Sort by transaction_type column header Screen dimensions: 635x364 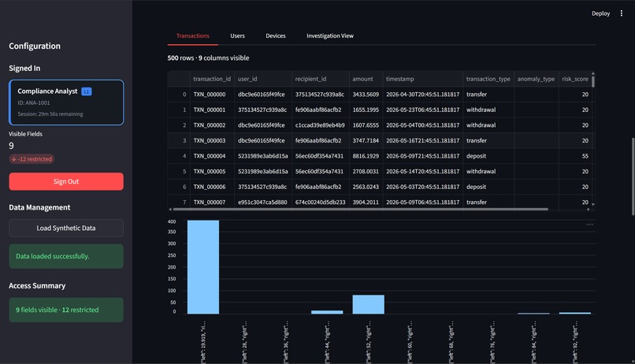pos(488,79)
